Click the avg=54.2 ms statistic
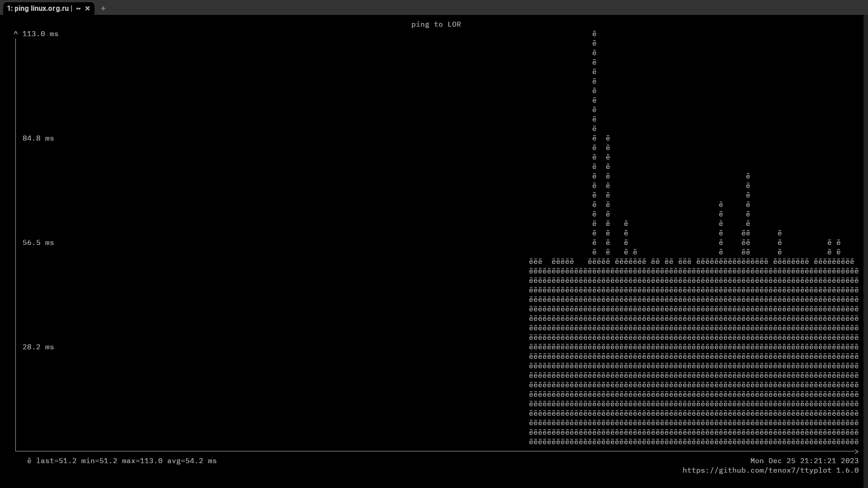The width and height of the screenshot is (868, 488). click(x=192, y=461)
